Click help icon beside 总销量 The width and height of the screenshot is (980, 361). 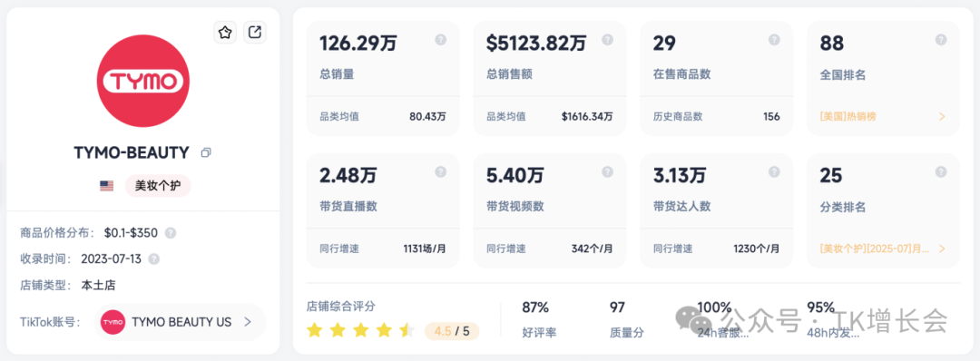(441, 39)
